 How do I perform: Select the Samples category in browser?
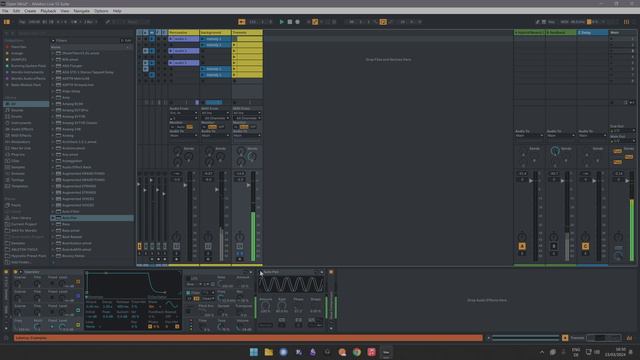pyautogui.click(x=18, y=167)
